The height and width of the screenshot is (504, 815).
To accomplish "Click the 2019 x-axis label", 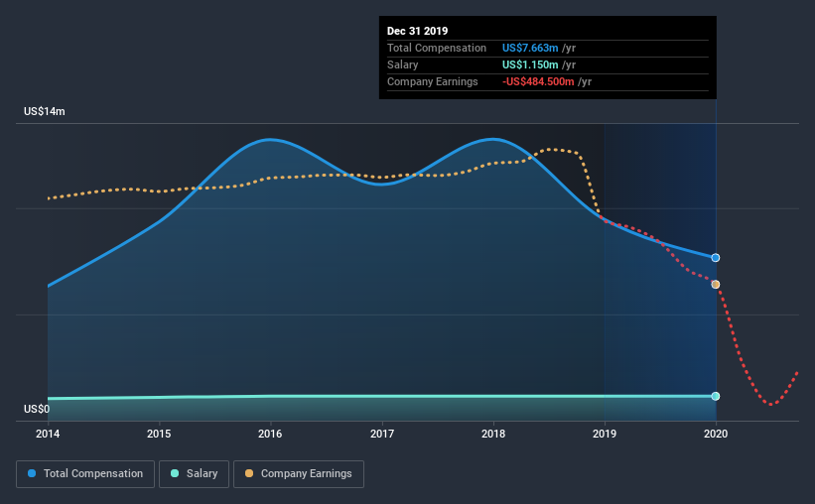I will point(605,434).
